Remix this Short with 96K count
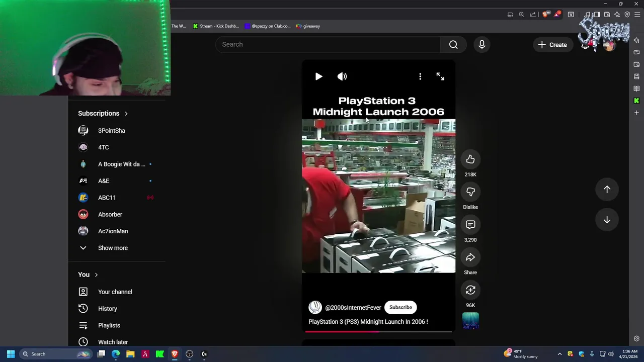644x362 pixels. tap(470, 290)
